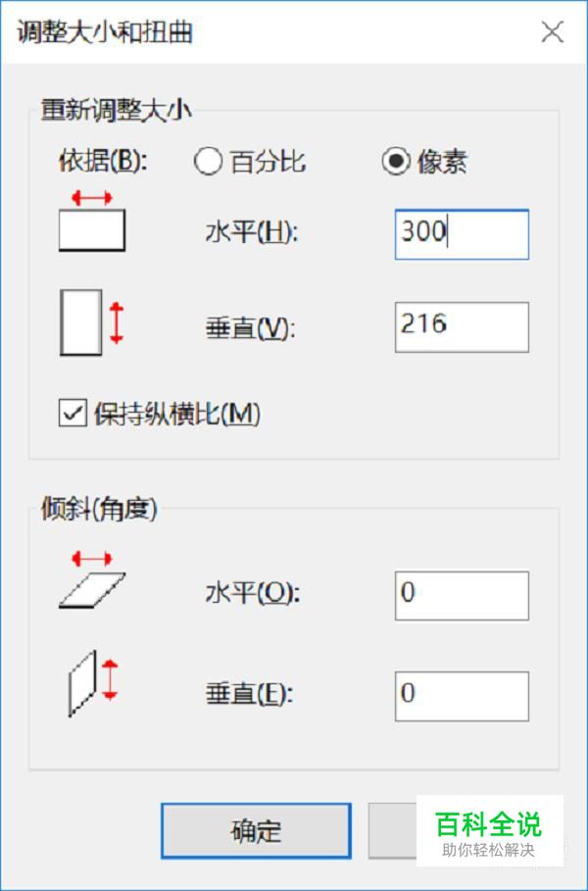
Task: Click the vertical resize icon with red arrow
Action: (92, 322)
